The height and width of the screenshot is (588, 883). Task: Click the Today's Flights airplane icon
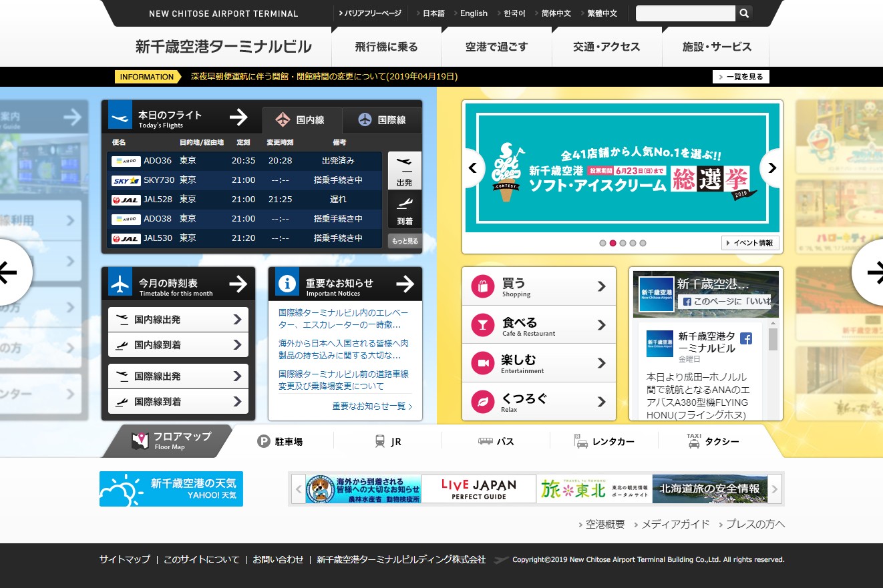coord(121,117)
